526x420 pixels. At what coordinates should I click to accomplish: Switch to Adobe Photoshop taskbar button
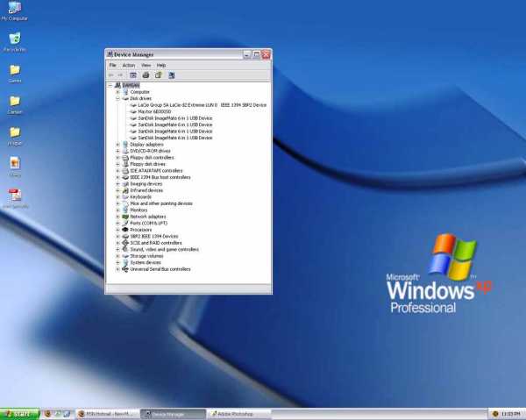coord(238,414)
